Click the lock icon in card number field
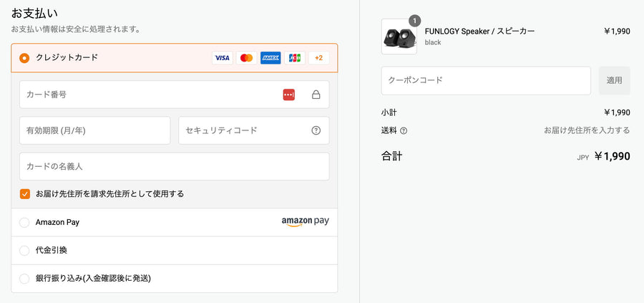The width and height of the screenshot is (644, 303). 316,95
